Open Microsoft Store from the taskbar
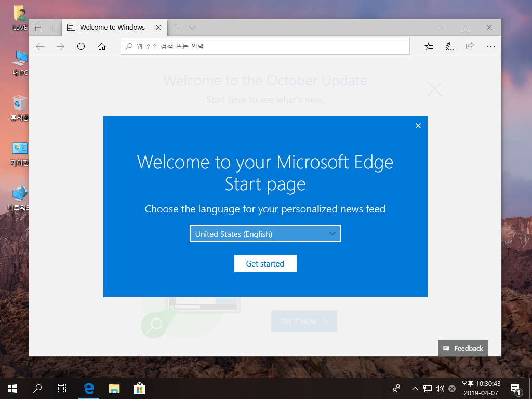The image size is (532, 399). [139, 389]
